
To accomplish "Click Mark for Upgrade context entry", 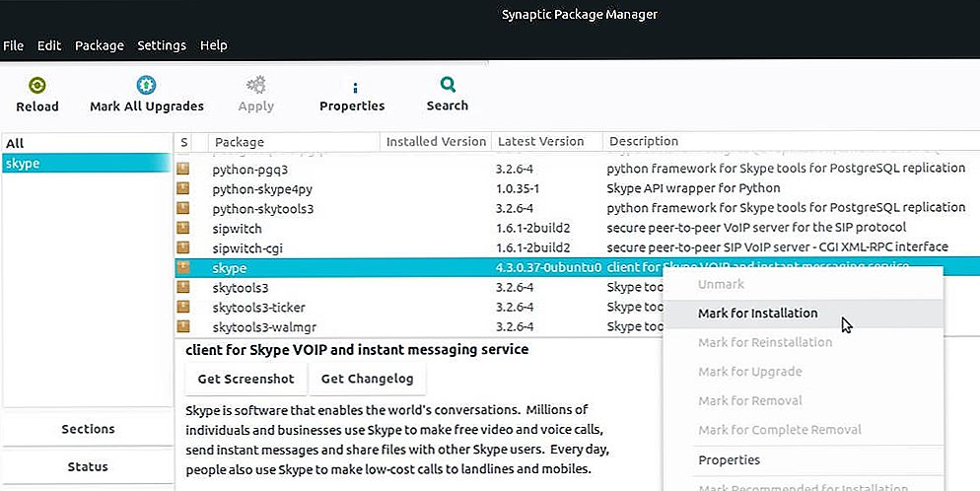I will point(802,372).
